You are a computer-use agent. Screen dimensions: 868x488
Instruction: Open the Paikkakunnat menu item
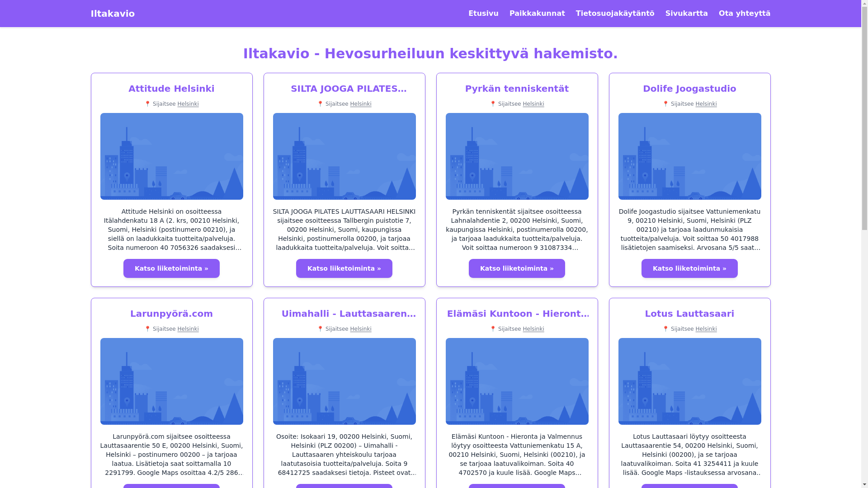537,14
